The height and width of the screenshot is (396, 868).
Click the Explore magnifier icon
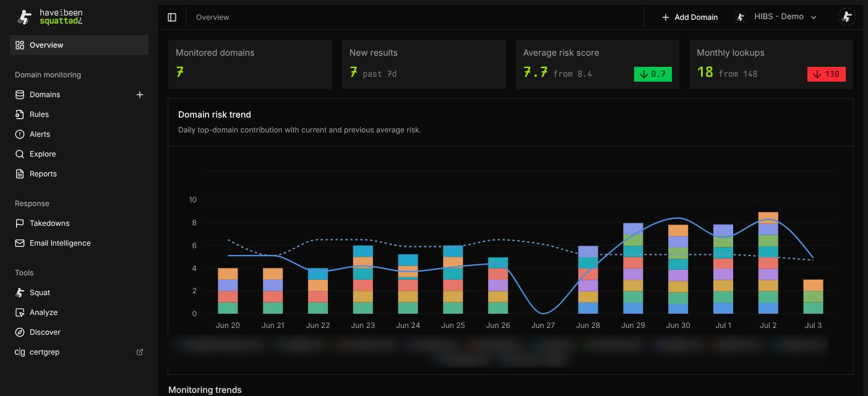tap(20, 154)
